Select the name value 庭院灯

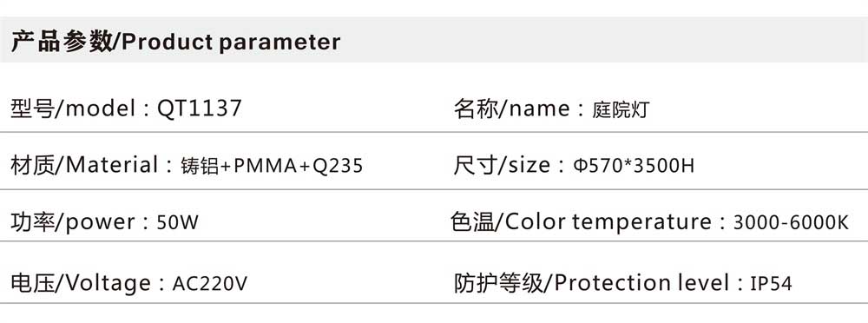(621, 109)
